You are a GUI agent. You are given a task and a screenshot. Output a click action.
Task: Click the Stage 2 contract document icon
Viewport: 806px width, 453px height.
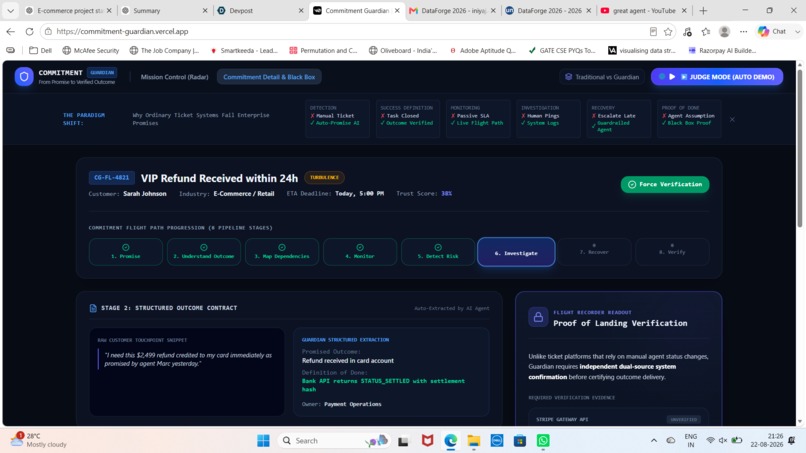93,308
